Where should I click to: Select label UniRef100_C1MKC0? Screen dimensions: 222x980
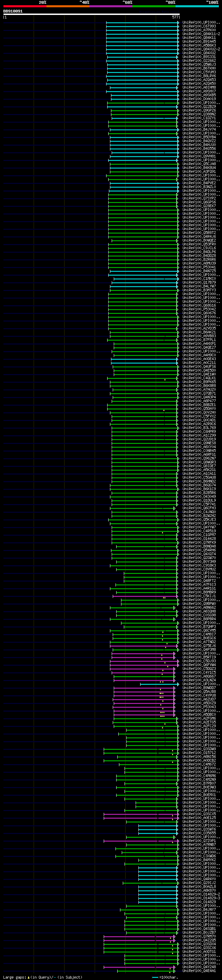pos(199,278)
